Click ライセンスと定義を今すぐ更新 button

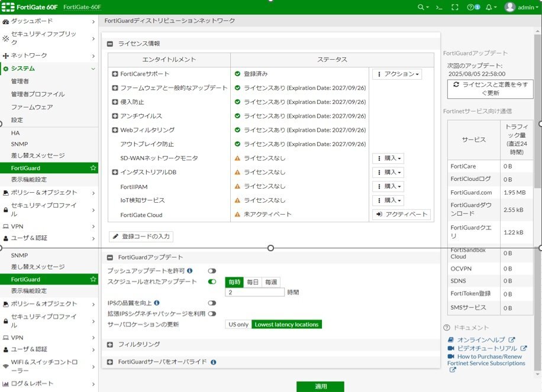490,89
